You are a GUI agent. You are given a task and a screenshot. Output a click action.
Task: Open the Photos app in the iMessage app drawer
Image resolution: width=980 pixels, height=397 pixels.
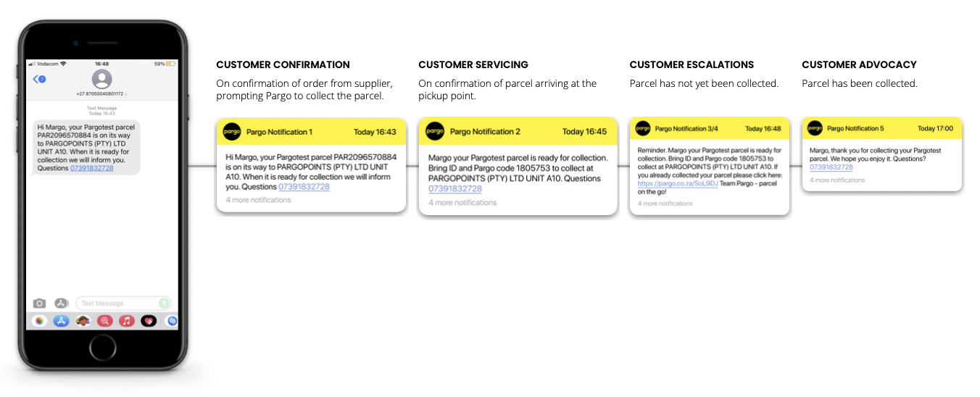click(39, 320)
